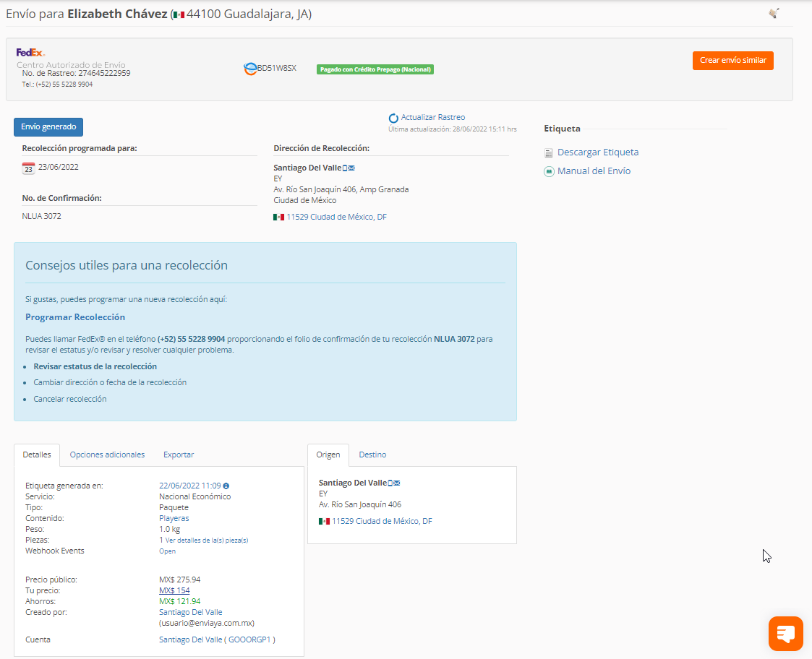812x659 pixels.
Task: Click the 11529 Ciudad de México link under Dirección de Recolección
Action: (337, 217)
